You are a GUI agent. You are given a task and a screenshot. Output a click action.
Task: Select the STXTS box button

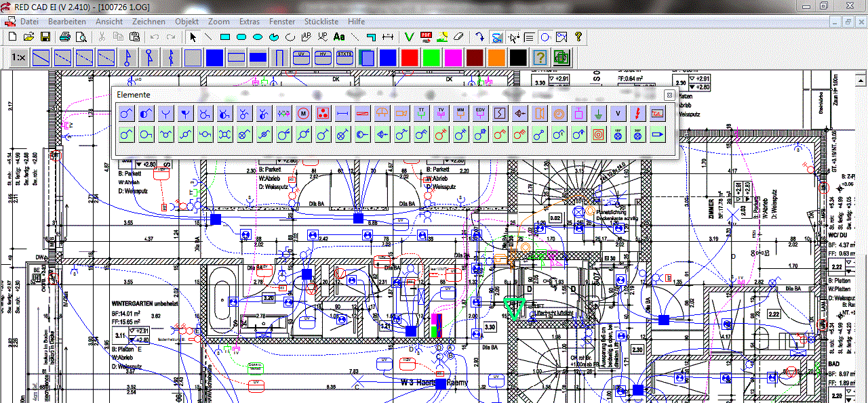point(344,58)
